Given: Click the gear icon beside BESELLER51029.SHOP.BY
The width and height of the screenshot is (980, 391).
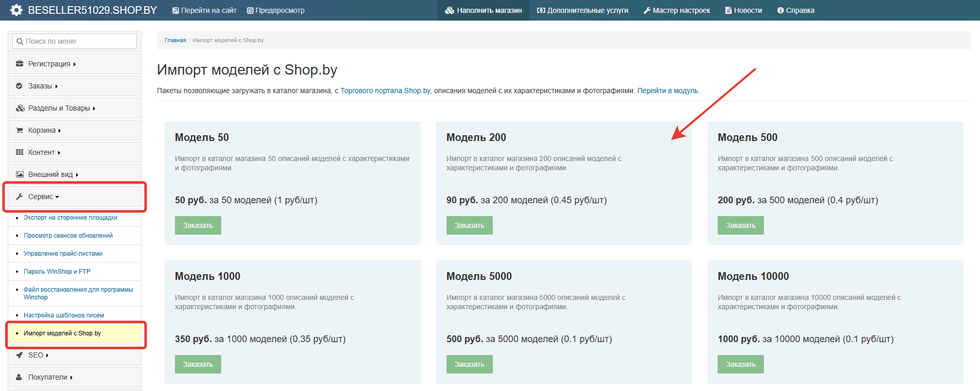Looking at the screenshot, I should tap(16, 10).
